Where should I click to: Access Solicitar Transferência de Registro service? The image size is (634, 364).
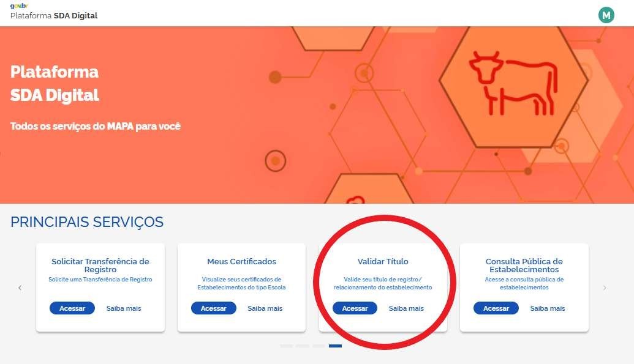click(72, 308)
